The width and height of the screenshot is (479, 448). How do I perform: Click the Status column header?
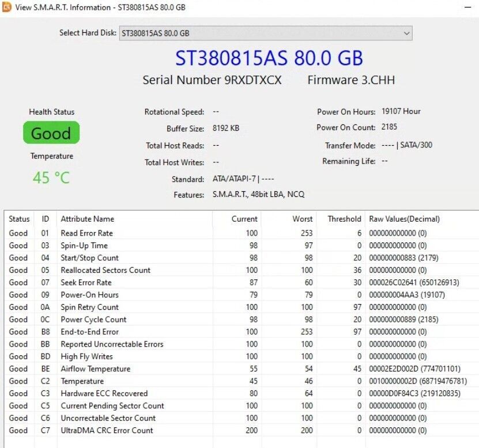click(19, 219)
